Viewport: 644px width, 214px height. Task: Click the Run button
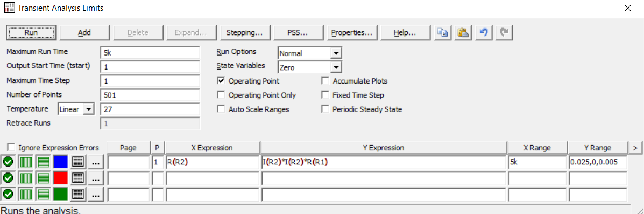pos(31,33)
